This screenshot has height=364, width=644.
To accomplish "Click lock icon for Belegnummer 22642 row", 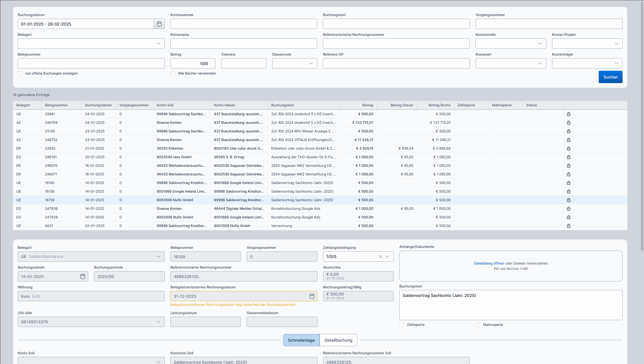I will (569, 148).
